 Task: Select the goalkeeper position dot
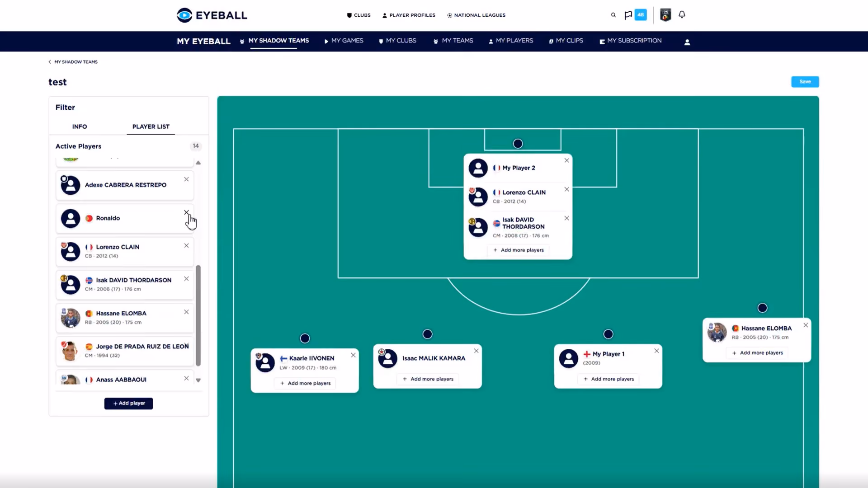coord(518,144)
